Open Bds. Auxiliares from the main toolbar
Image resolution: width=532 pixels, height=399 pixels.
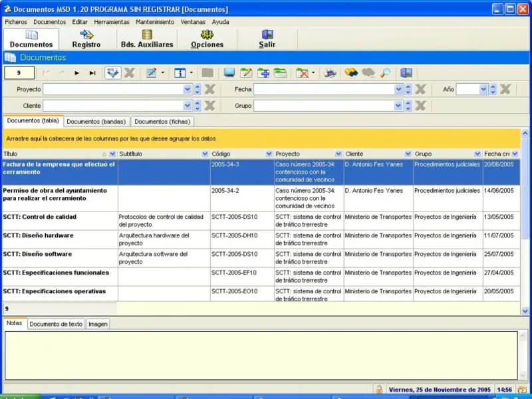pos(146,35)
